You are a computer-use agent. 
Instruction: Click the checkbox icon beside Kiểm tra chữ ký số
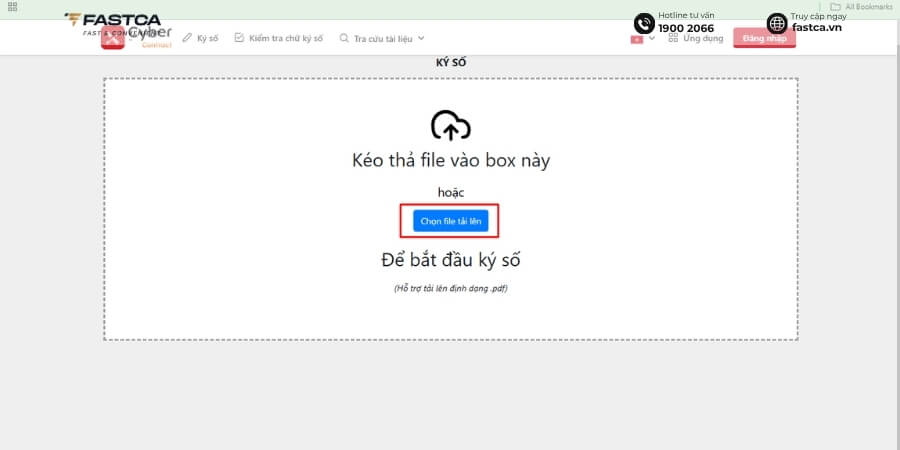pyautogui.click(x=239, y=38)
